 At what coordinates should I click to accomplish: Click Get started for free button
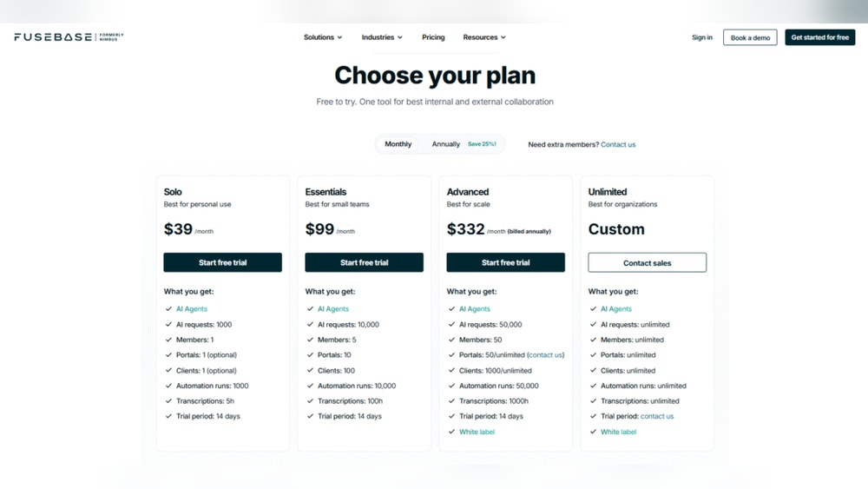[819, 37]
